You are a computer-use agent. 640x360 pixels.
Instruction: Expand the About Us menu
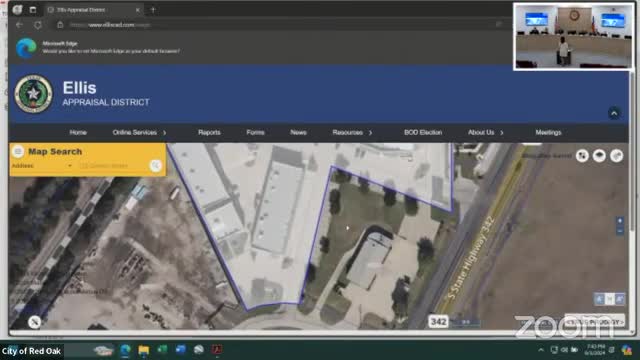point(486,132)
